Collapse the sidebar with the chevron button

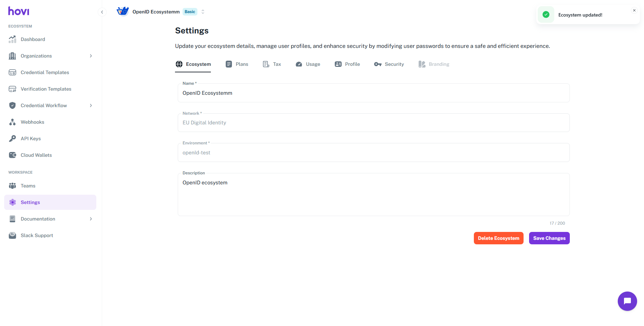tap(102, 12)
